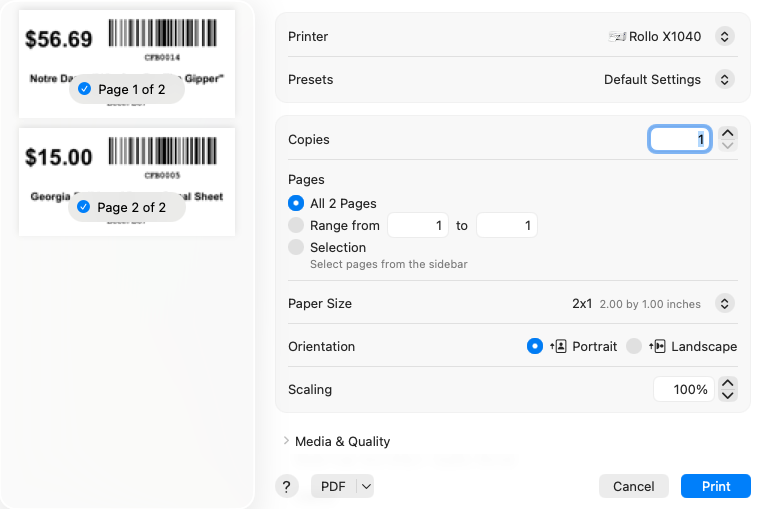Click the Copies number field
The image size is (758, 509).
click(x=679, y=139)
